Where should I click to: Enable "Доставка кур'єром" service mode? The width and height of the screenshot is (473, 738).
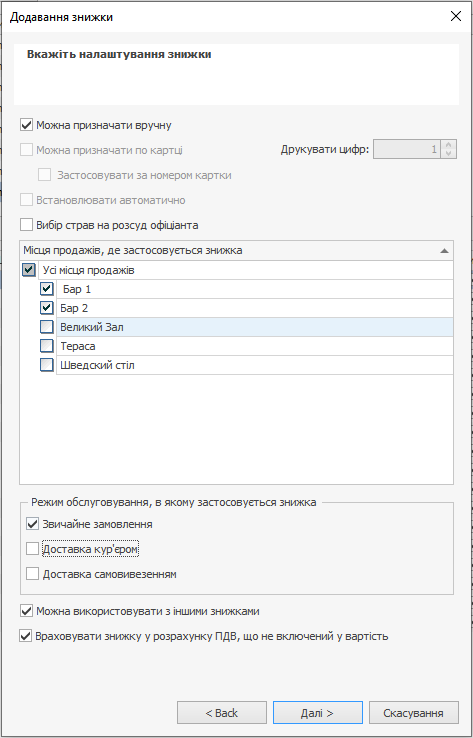(32, 549)
